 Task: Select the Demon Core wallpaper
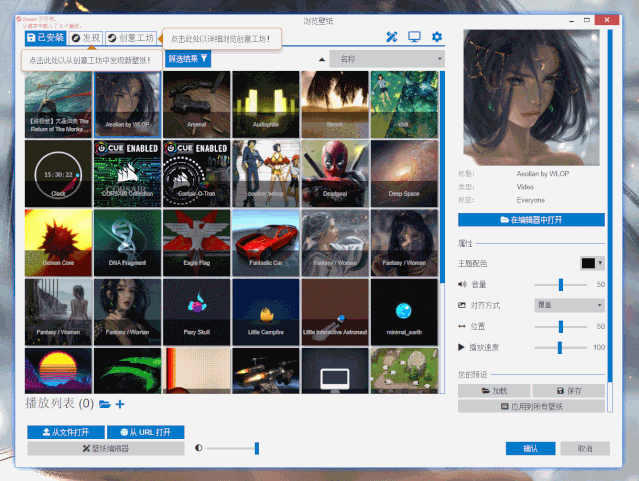point(58,243)
